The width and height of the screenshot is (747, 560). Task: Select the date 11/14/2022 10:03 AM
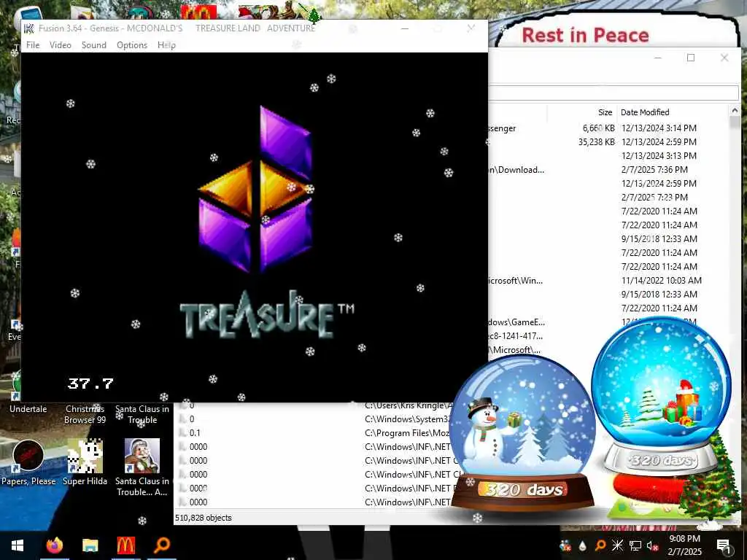[661, 281]
